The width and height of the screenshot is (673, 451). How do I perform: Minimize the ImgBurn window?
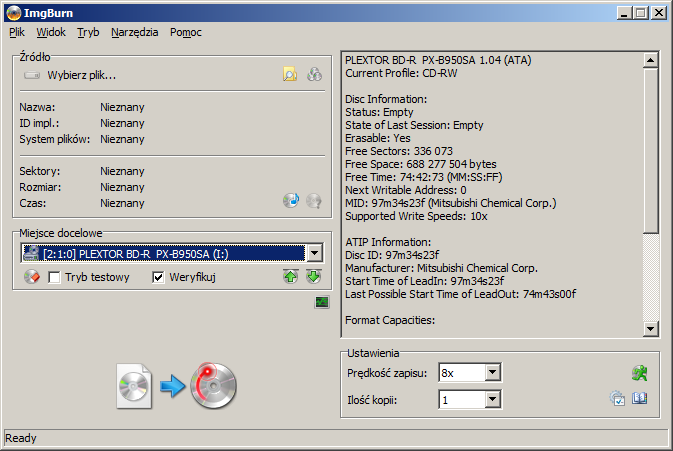[624, 13]
